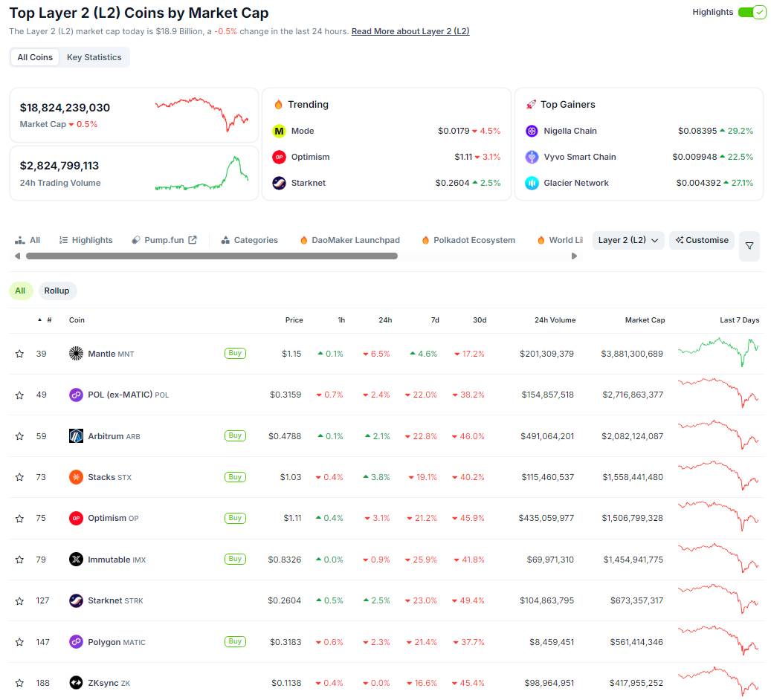The height and width of the screenshot is (700, 771).
Task: Sort the table by Price column
Action: click(294, 320)
